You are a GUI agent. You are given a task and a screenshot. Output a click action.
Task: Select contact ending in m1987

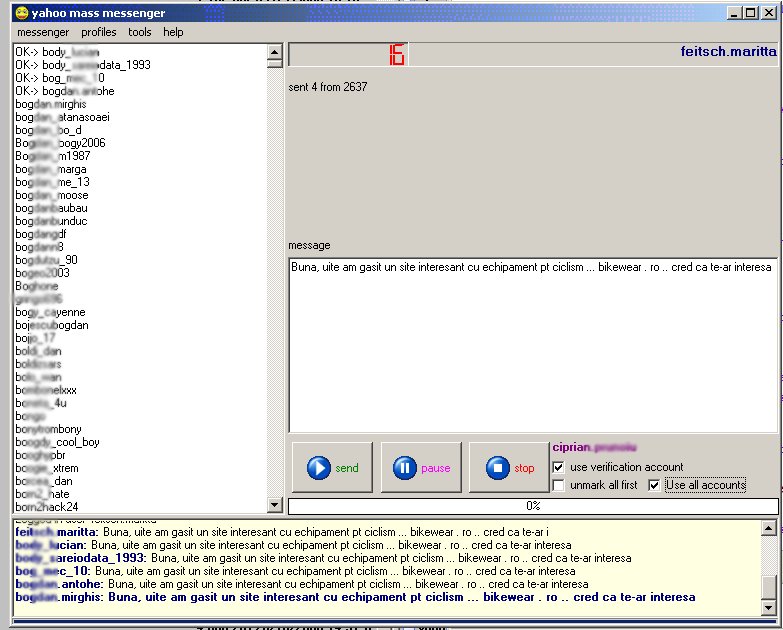tap(52, 156)
